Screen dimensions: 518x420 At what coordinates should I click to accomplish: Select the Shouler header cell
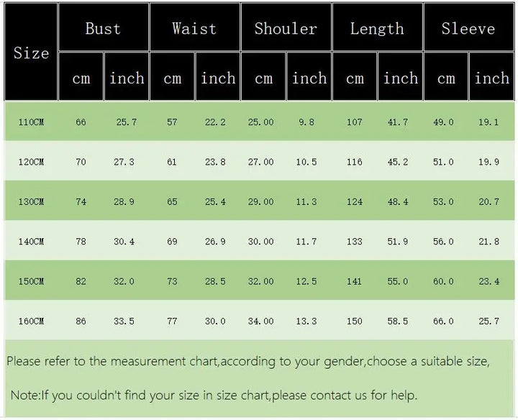pyautogui.click(x=286, y=29)
